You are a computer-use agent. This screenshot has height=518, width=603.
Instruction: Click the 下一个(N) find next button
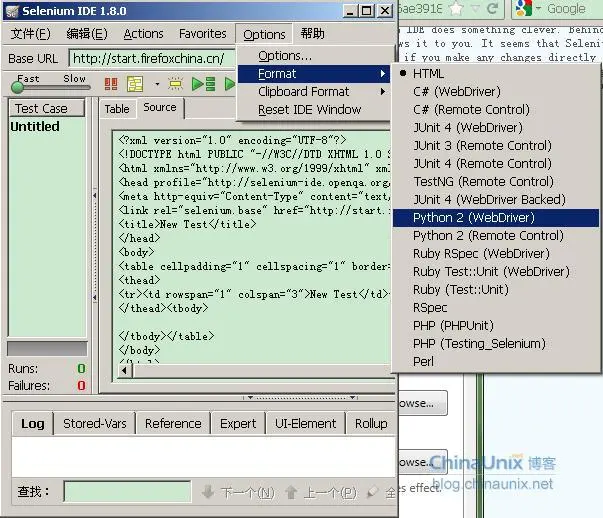click(238, 492)
